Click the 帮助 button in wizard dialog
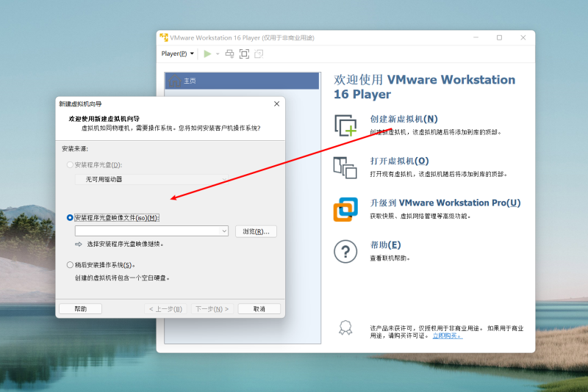Viewport: 588px width, 392px height. point(81,309)
